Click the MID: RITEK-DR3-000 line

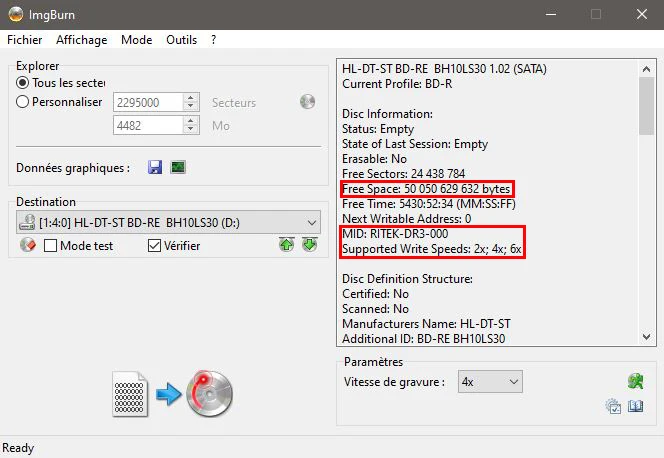coord(395,234)
